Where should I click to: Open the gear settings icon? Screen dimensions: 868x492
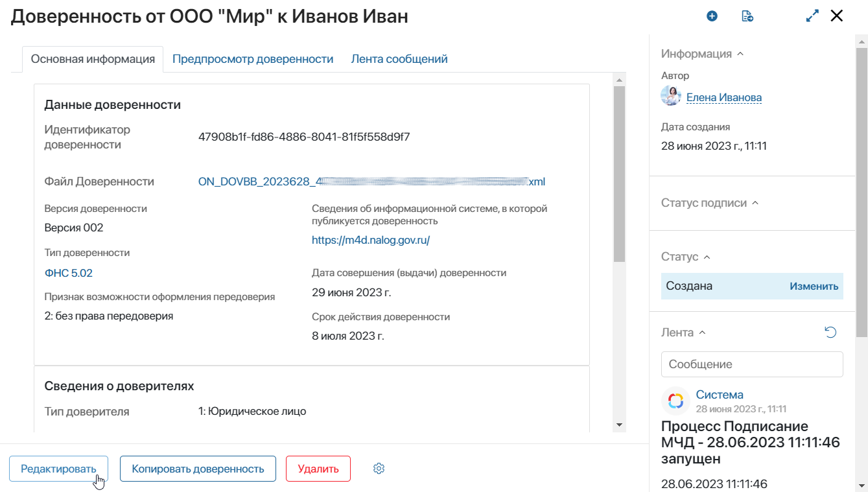point(379,469)
